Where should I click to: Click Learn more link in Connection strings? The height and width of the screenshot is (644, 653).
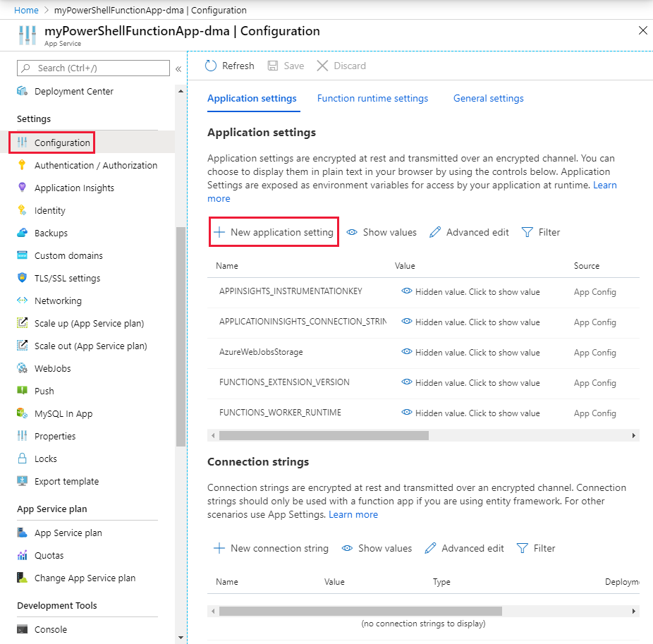tap(353, 514)
